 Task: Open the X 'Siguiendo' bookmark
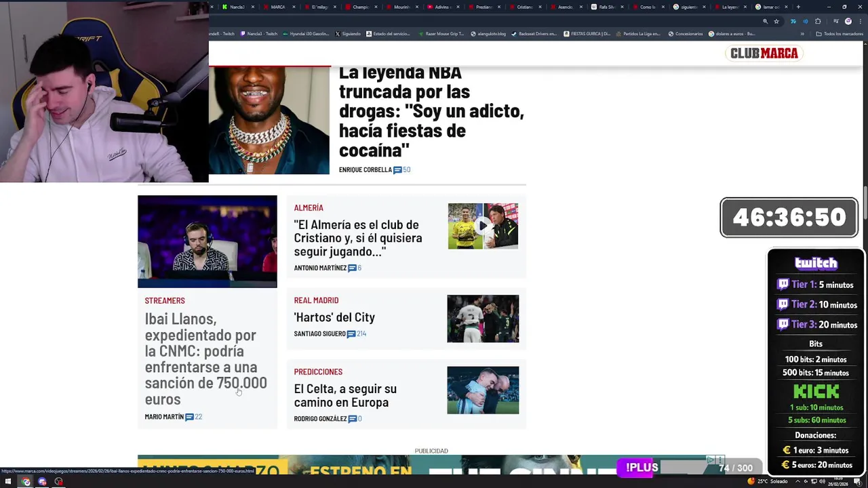348,34
